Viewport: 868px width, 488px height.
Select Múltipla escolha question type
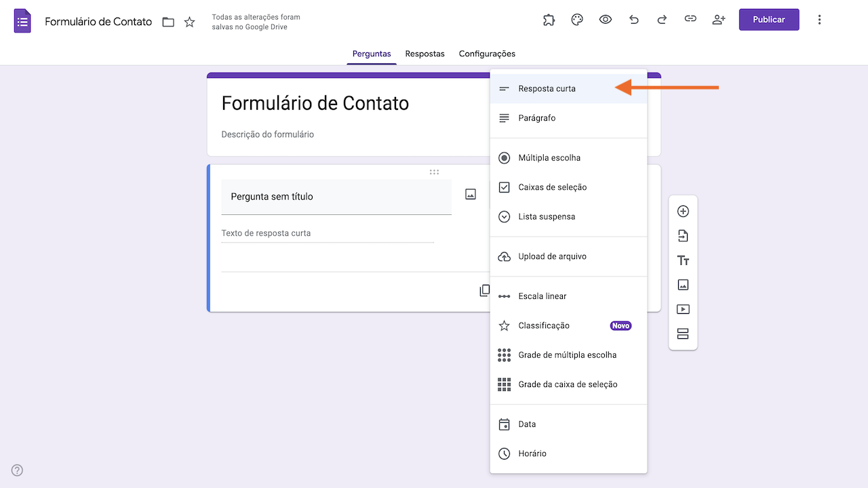point(549,158)
